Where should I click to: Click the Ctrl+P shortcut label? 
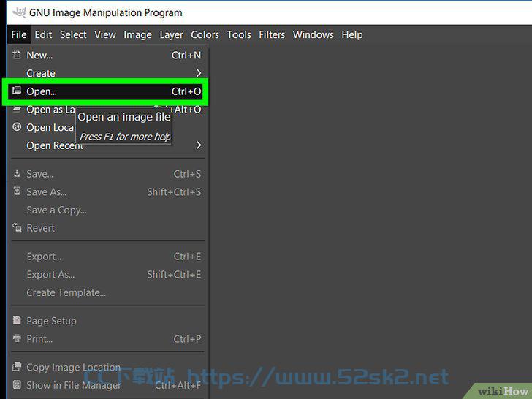tap(187, 338)
